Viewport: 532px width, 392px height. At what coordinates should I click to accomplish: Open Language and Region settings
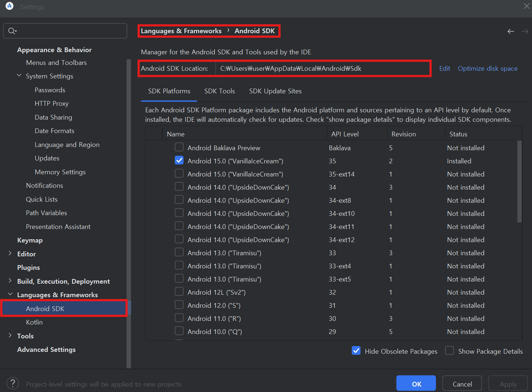point(67,145)
